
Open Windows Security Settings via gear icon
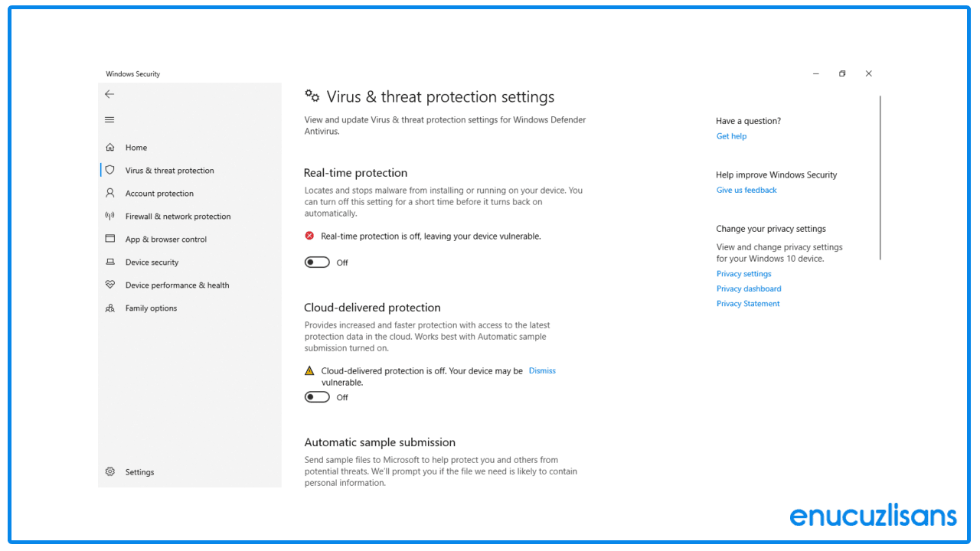[x=109, y=471]
